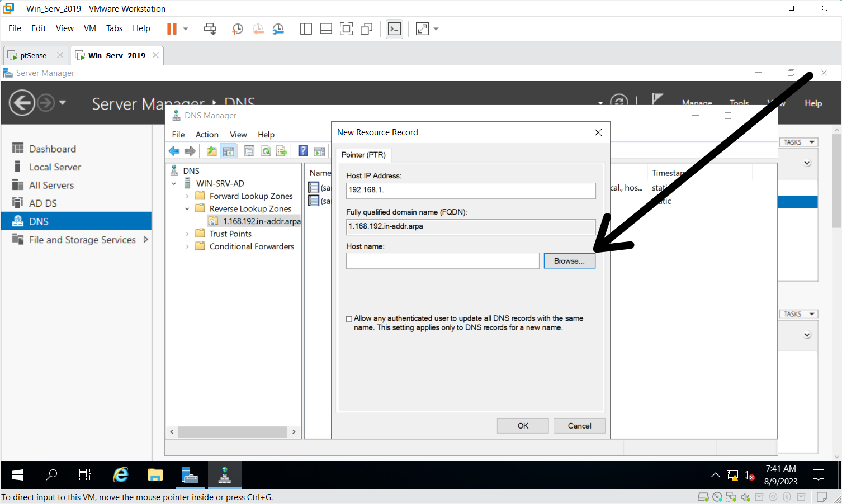Click the Host name input field
The height and width of the screenshot is (504, 842).
tap(443, 260)
